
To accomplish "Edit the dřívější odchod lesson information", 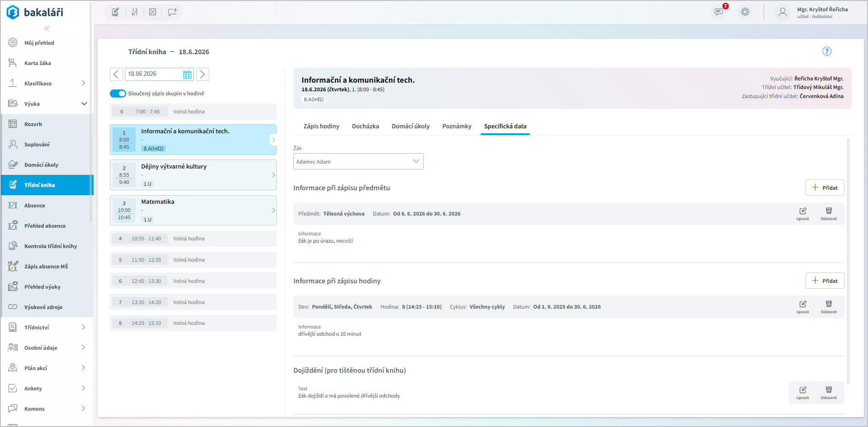I will click(802, 306).
